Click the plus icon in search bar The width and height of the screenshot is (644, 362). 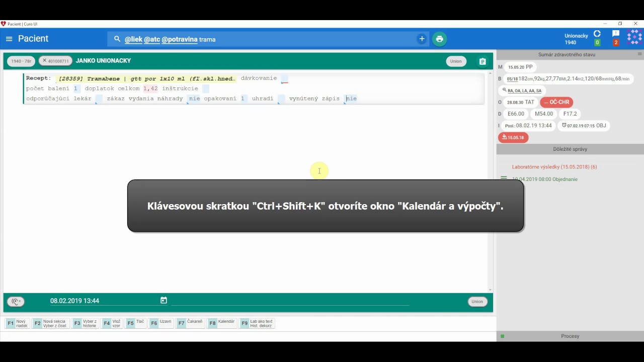[x=422, y=39]
